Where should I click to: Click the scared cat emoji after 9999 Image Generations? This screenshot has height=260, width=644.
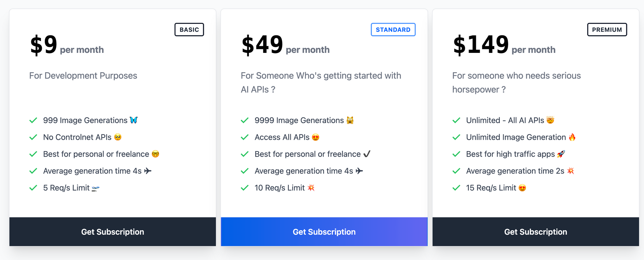350,120
